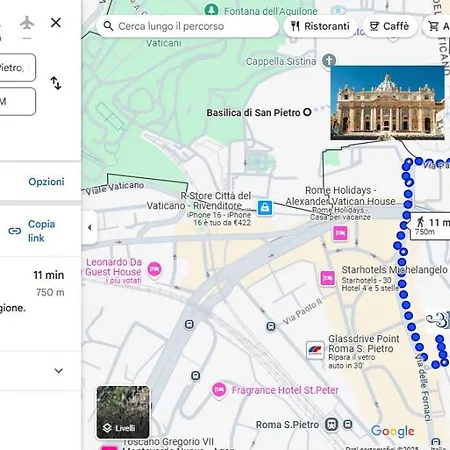450x450 pixels.
Task: Click the Leonardo Da Guest House label
Action: 114,267
